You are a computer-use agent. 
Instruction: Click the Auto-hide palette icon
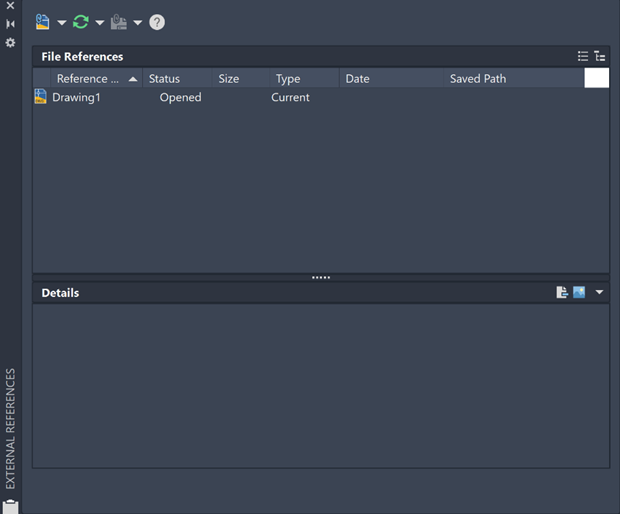tap(10, 24)
